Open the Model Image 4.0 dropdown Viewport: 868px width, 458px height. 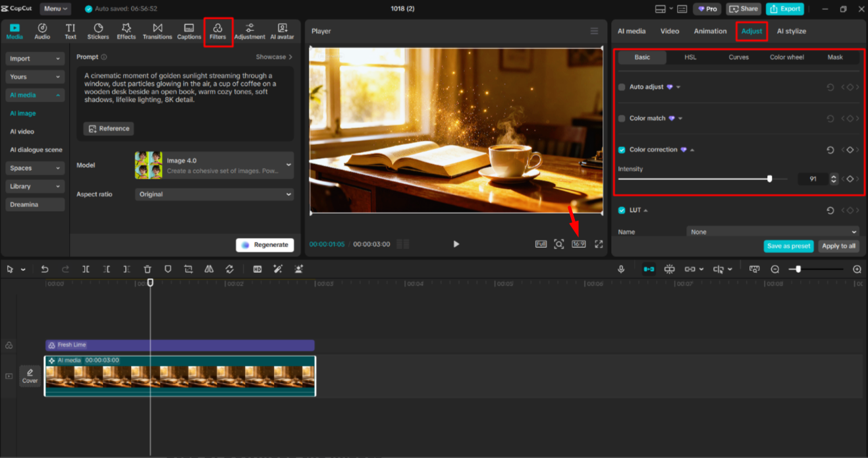pos(214,165)
